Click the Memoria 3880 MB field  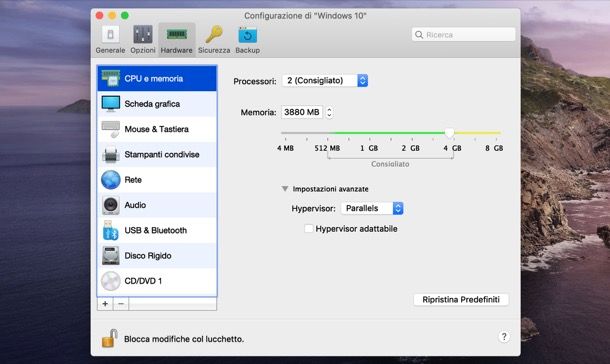pos(302,112)
